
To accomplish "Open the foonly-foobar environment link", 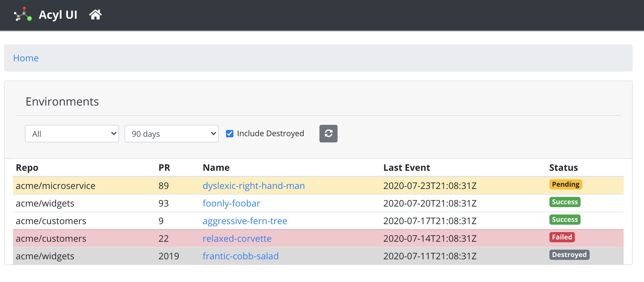I will point(231,203).
